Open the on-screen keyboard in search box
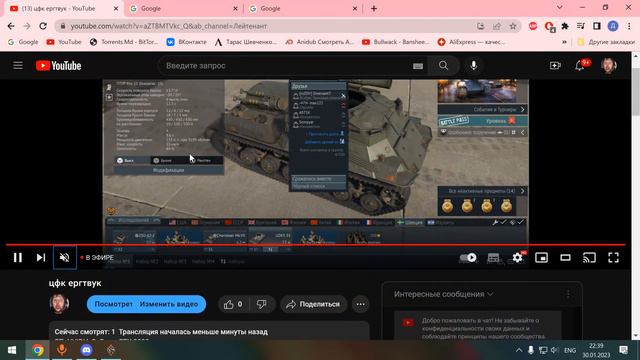This screenshot has height=360, width=640. 418,66
